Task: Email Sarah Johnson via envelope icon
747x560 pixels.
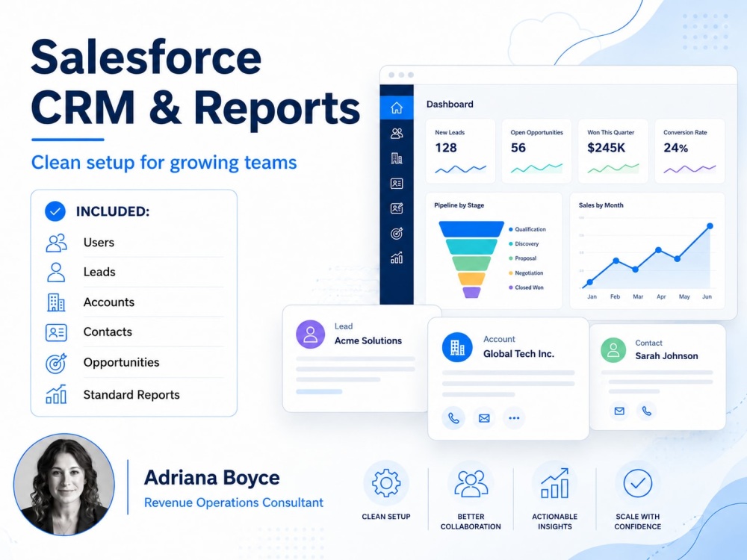Action: point(619,411)
